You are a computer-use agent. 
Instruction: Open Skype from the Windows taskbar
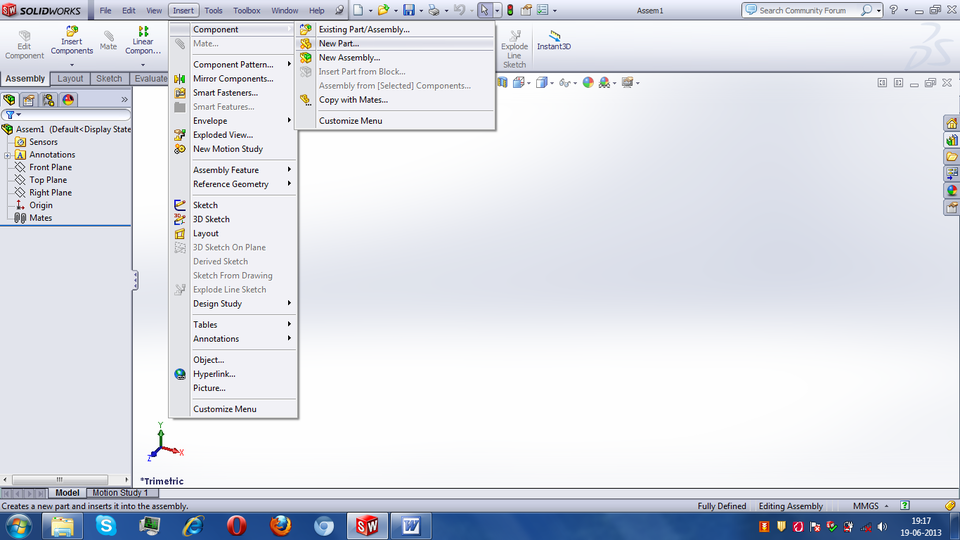click(x=106, y=526)
